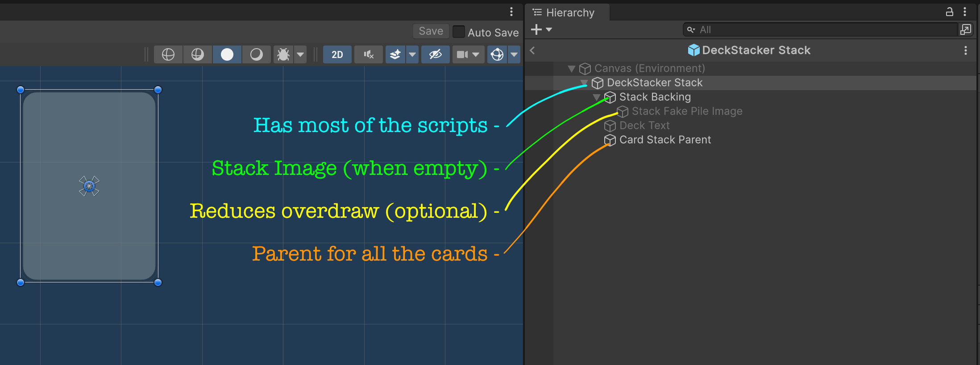980x365 pixels.
Task: Select the Deck Text object
Action: (644, 125)
